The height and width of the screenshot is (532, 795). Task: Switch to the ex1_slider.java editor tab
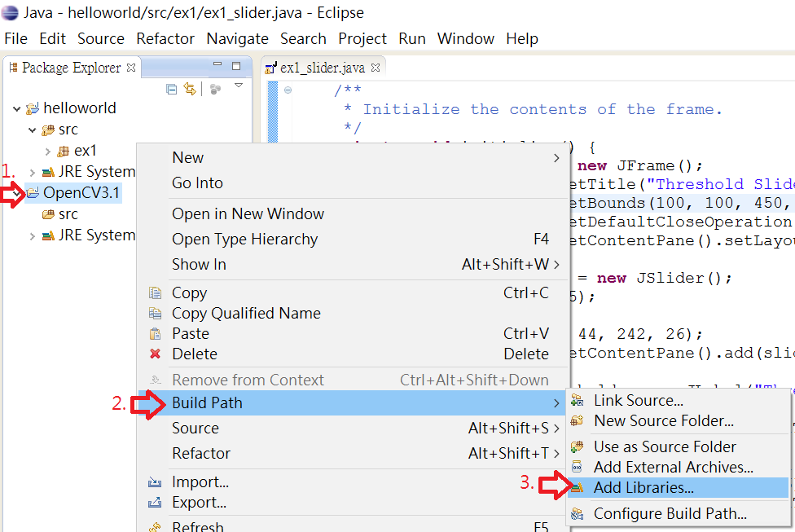[322, 68]
